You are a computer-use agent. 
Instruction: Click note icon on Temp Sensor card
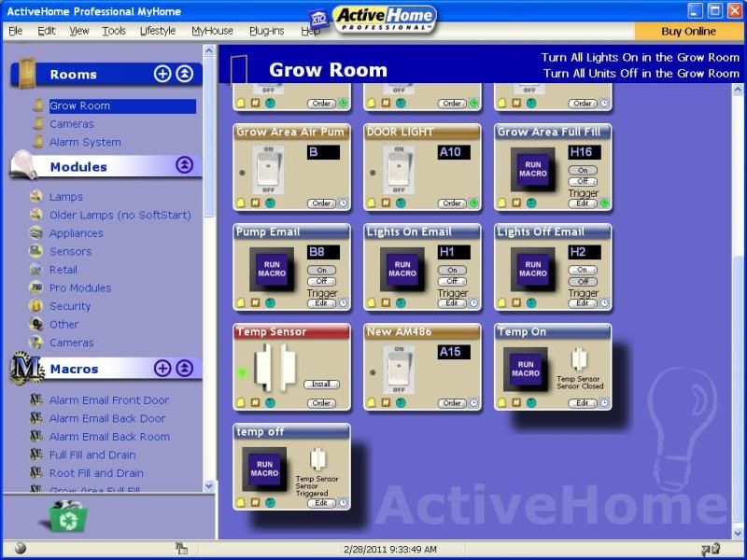(x=241, y=403)
